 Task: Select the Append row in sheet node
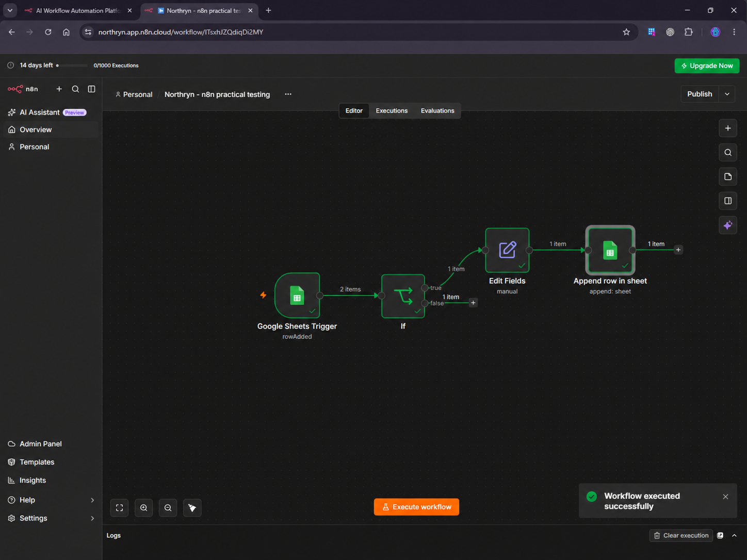(610, 250)
